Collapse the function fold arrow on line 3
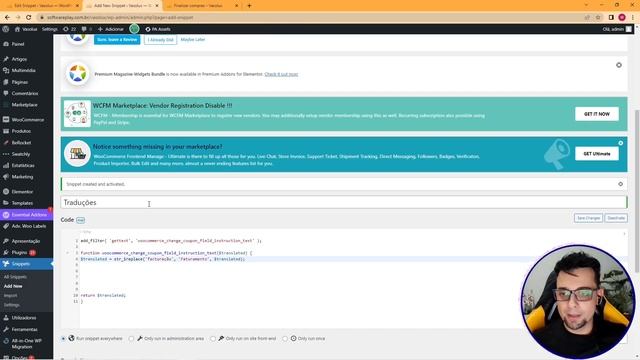This screenshot has height=360, width=640. tap(68, 253)
